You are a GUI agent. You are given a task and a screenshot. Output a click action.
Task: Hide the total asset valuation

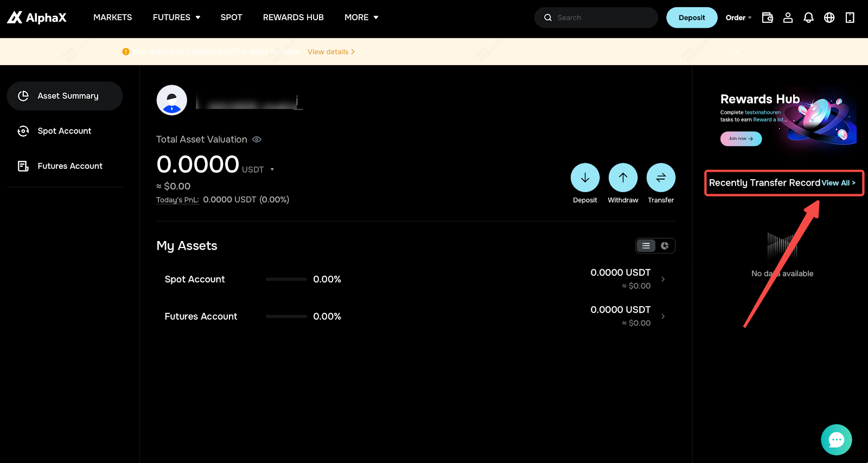[257, 139]
